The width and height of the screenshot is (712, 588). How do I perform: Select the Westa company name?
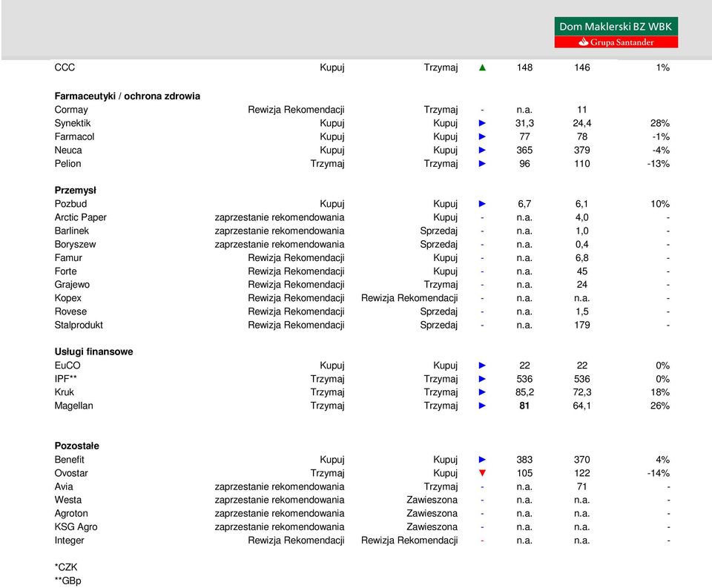(68, 500)
